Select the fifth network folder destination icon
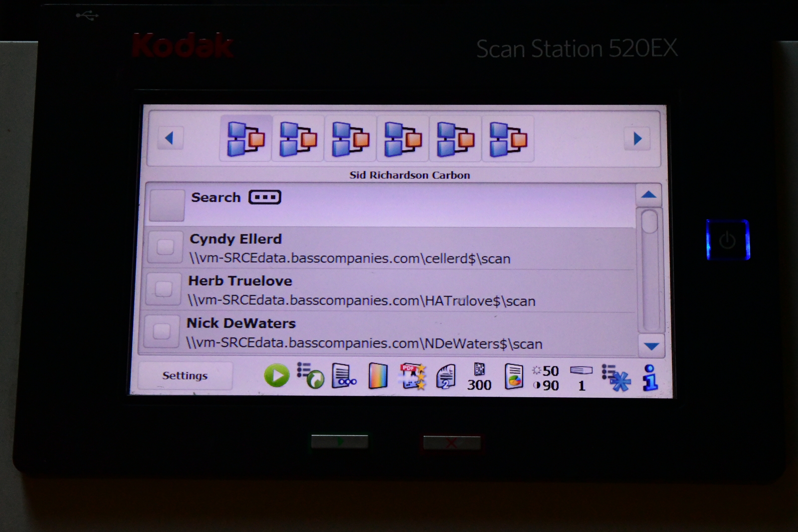Image resolution: width=798 pixels, height=532 pixels. point(455,139)
